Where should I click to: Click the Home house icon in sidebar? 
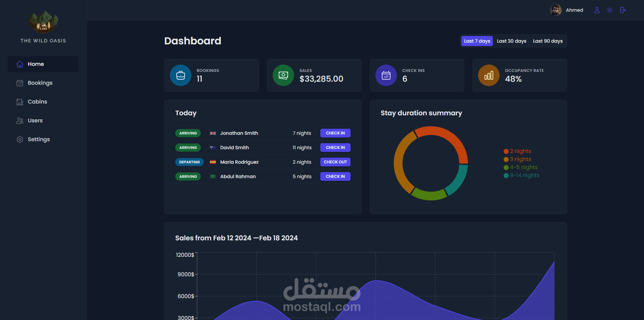(x=20, y=64)
